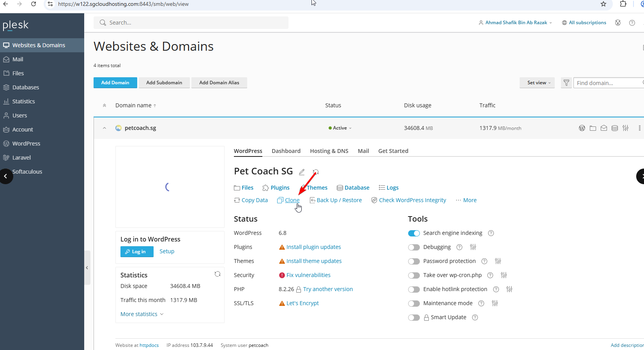Click the Plesk logo

(16, 25)
